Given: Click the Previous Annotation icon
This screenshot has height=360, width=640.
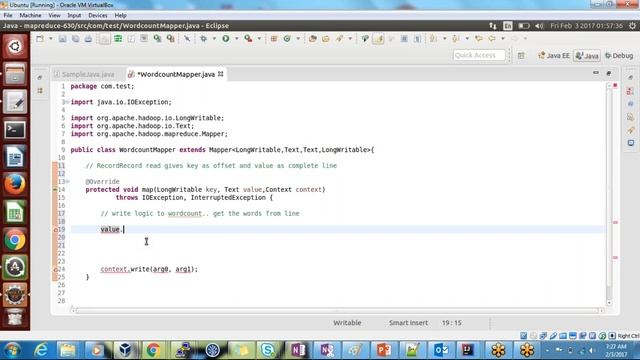Looking at the screenshot, I should (x=456, y=39).
